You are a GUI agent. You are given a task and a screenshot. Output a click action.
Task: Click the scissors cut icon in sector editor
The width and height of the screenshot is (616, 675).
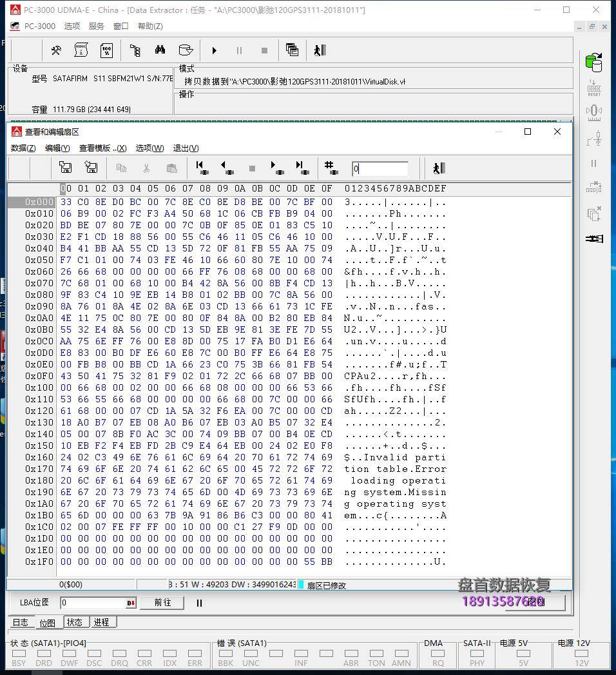point(147,168)
